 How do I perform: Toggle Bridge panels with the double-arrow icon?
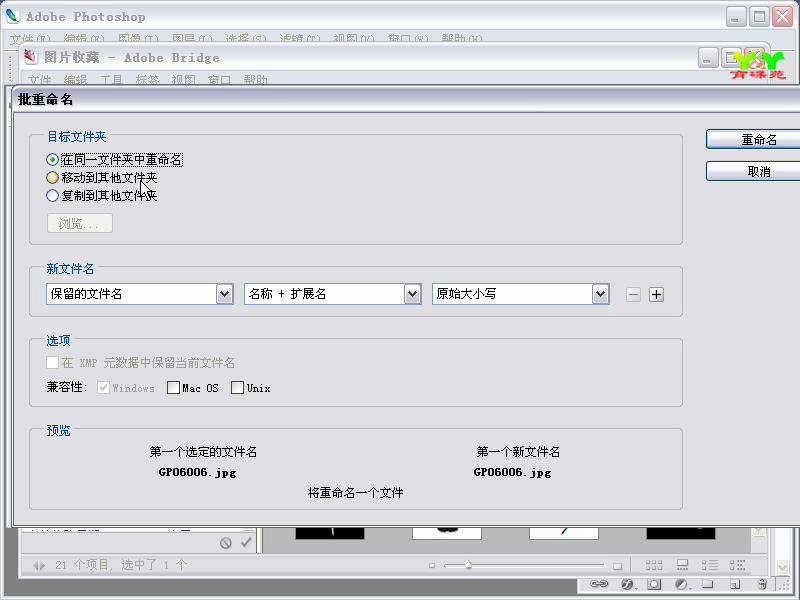tap(39, 565)
